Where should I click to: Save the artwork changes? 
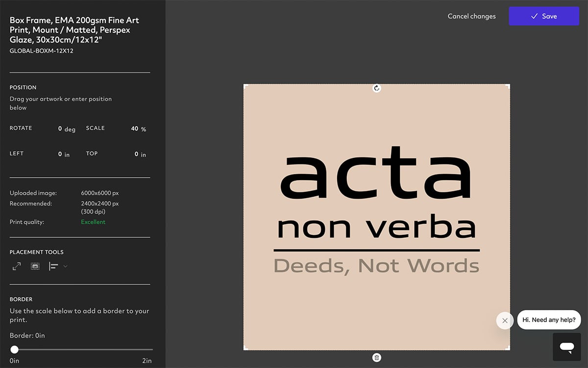pos(544,16)
